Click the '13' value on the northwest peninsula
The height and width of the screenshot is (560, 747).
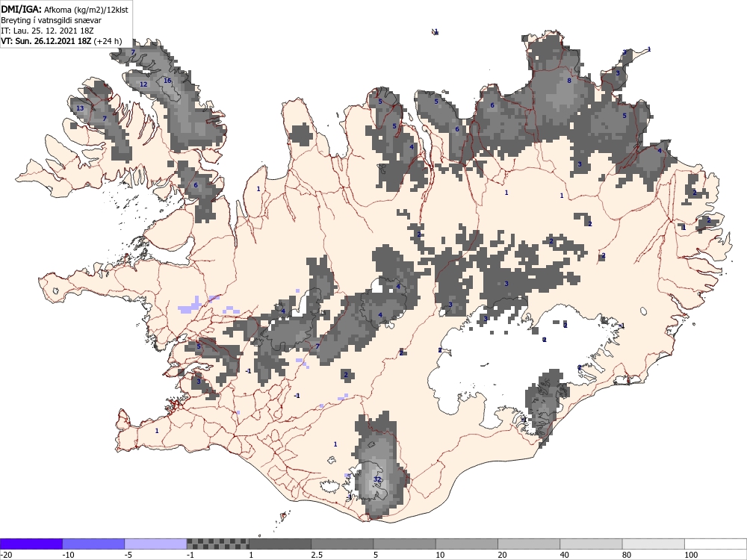click(80, 108)
